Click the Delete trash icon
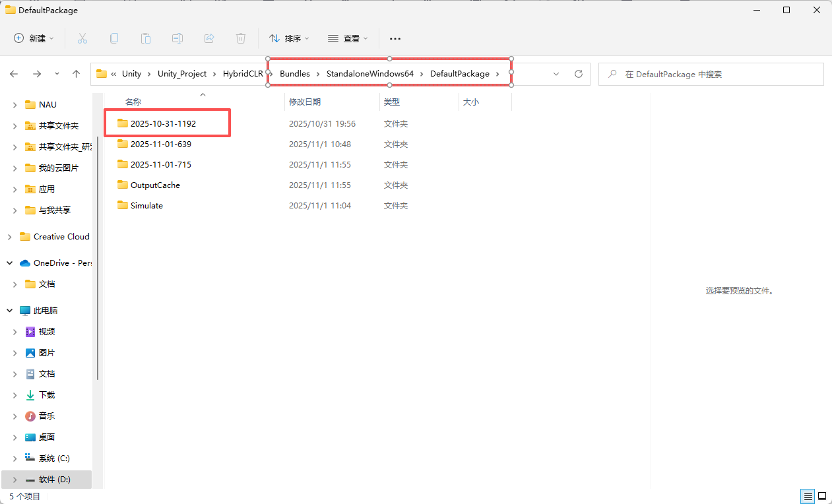Screen dimensions: 832x504 pyautogui.click(x=241, y=38)
